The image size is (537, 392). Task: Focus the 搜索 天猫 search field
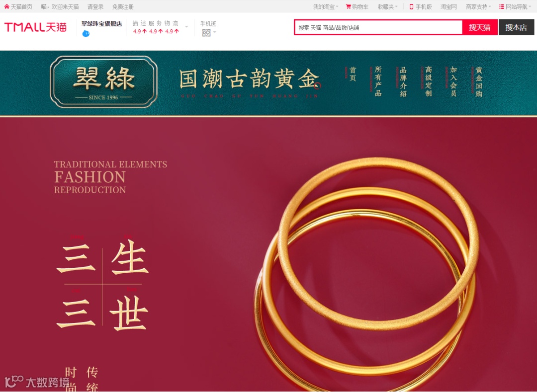pyautogui.click(x=378, y=27)
